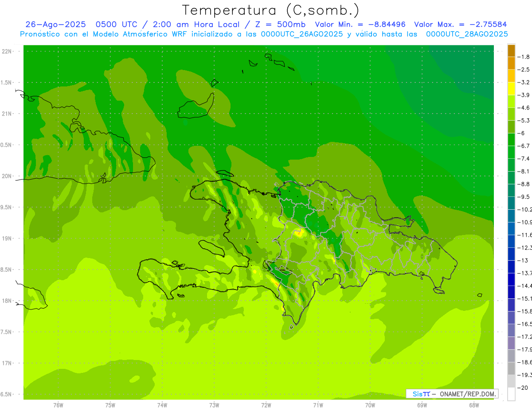The image size is (532, 411).
Task: Click the '20N' latitude axis label
Action: pos(7,176)
